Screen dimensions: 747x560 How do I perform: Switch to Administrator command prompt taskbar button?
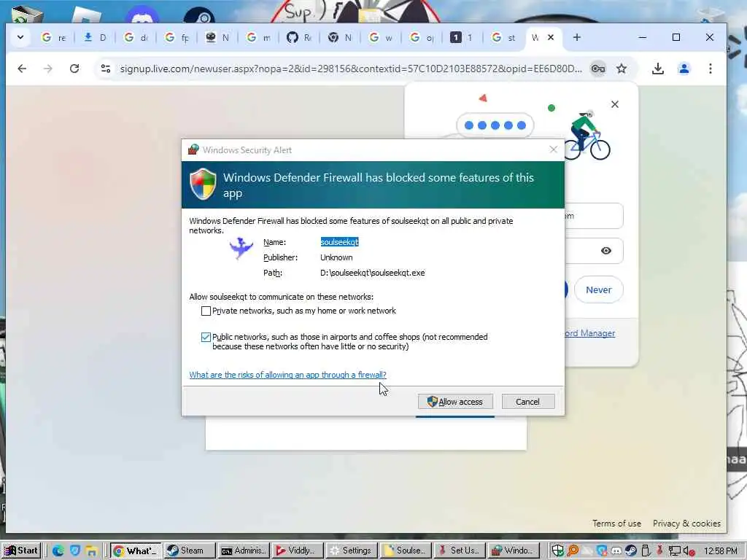244,551
